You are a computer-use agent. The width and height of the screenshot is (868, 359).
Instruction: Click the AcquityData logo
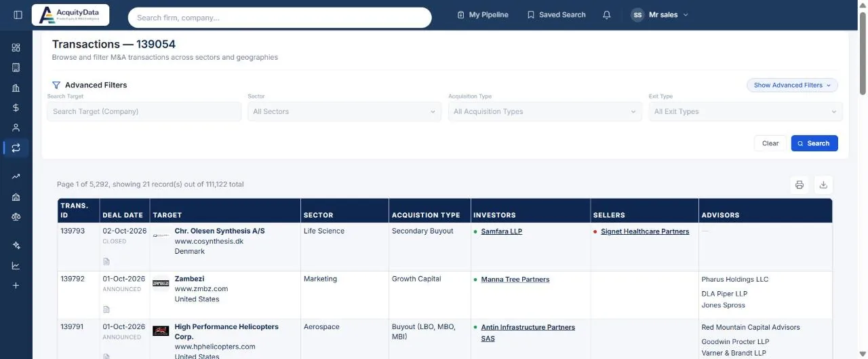tap(71, 15)
